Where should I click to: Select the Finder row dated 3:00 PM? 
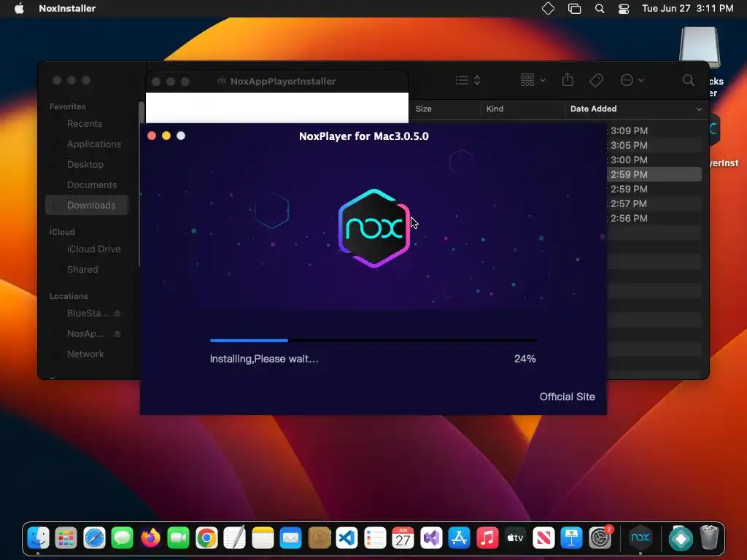[654, 160]
